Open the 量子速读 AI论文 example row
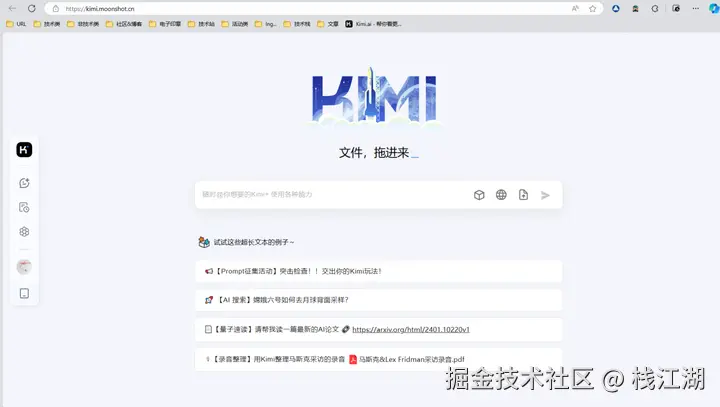Viewport: 720px width, 407px height. click(x=378, y=329)
